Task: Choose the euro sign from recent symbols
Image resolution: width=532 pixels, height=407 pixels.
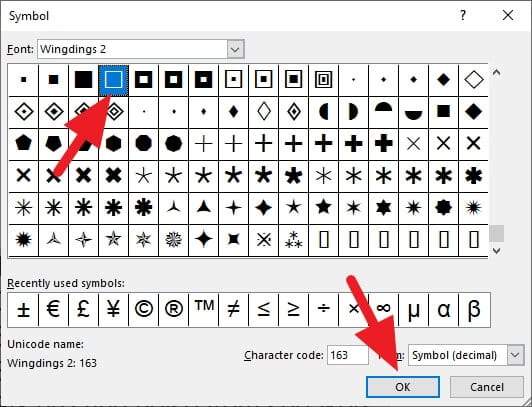Action: tap(54, 310)
